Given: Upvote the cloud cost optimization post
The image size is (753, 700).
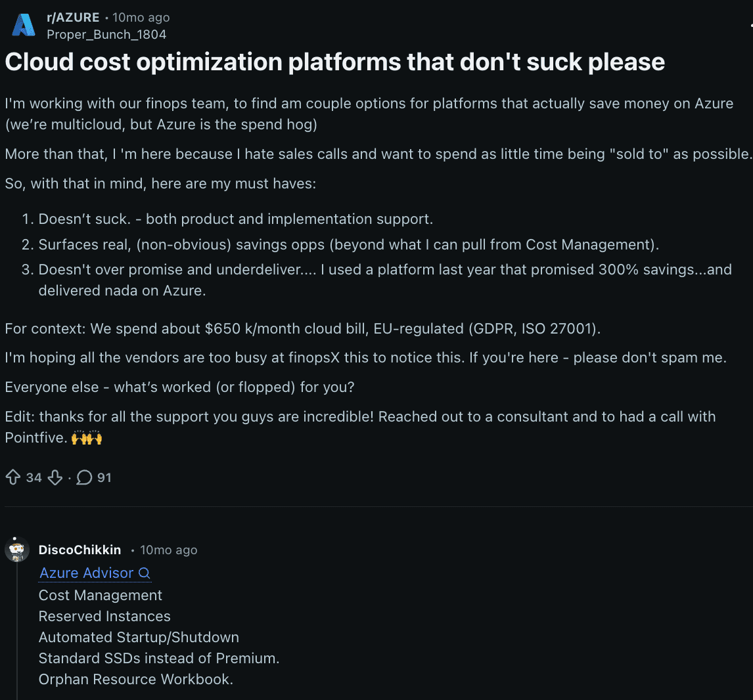Looking at the screenshot, I should point(12,477).
